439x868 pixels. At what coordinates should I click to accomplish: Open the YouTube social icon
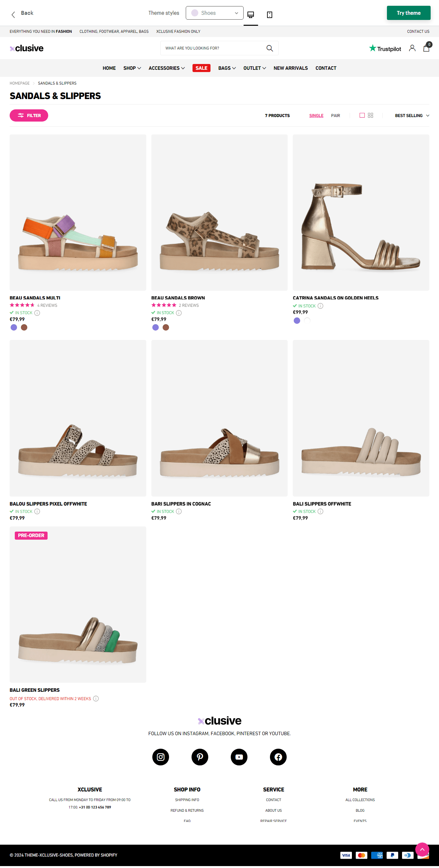click(x=239, y=757)
